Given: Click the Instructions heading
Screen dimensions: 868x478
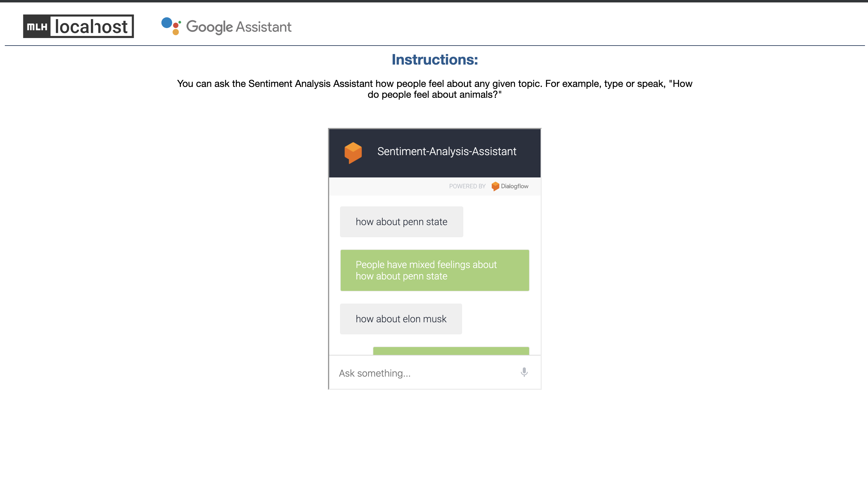Looking at the screenshot, I should tap(434, 59).
